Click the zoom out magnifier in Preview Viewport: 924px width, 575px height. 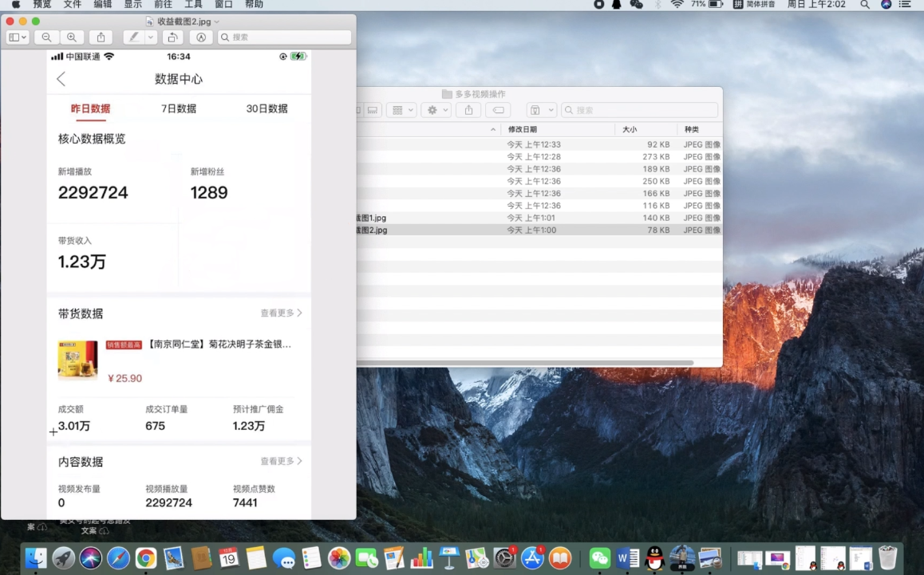pos(46,37)
